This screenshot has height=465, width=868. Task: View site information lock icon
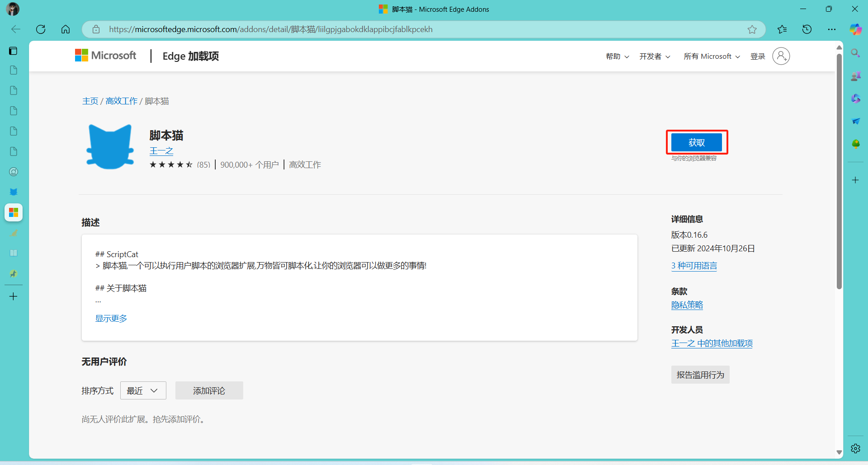click(x=96, y=29)
